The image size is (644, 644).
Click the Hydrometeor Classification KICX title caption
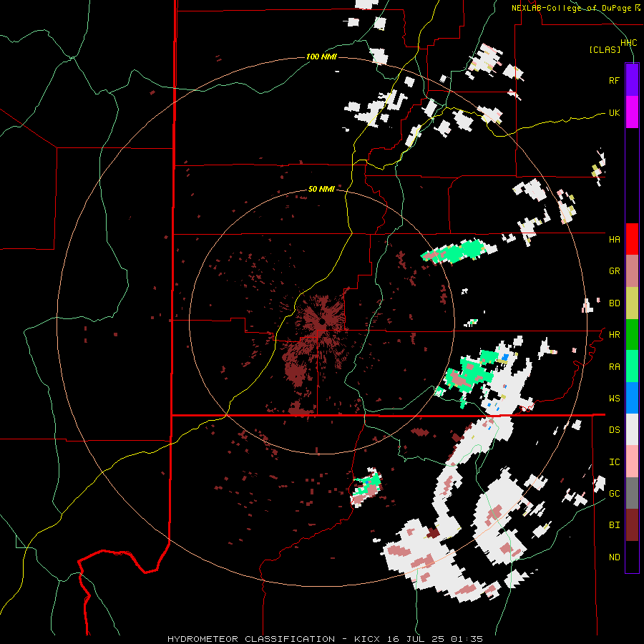click(x=325, y=639)
